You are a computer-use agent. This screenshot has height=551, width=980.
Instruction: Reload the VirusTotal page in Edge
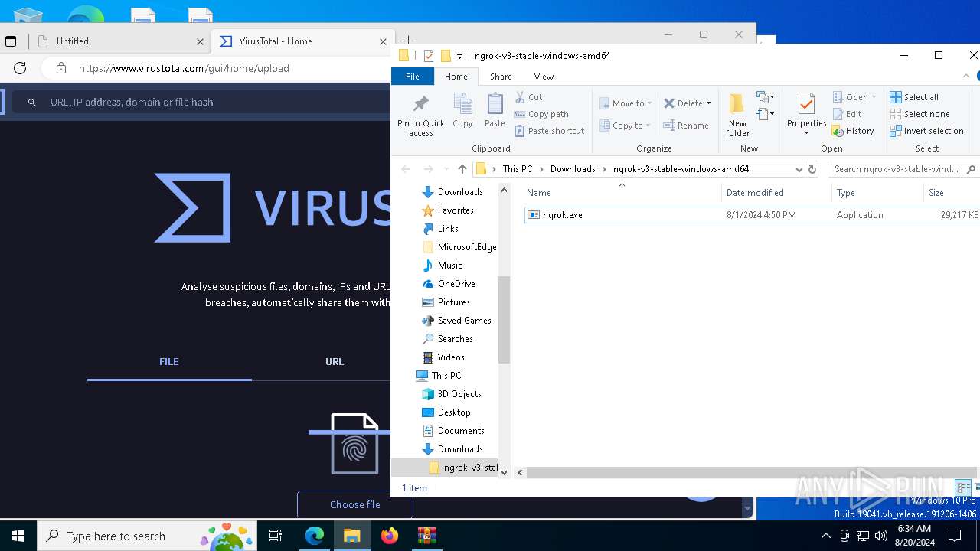point(20,68)
